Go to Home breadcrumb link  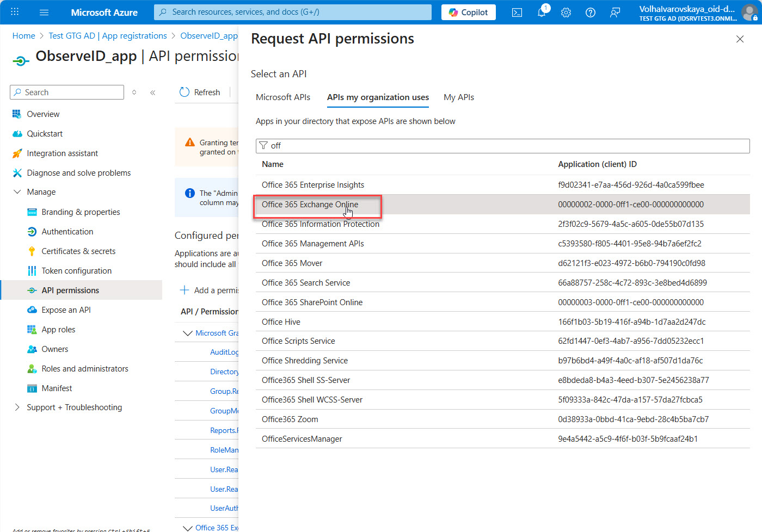click(x=23, y=36)
